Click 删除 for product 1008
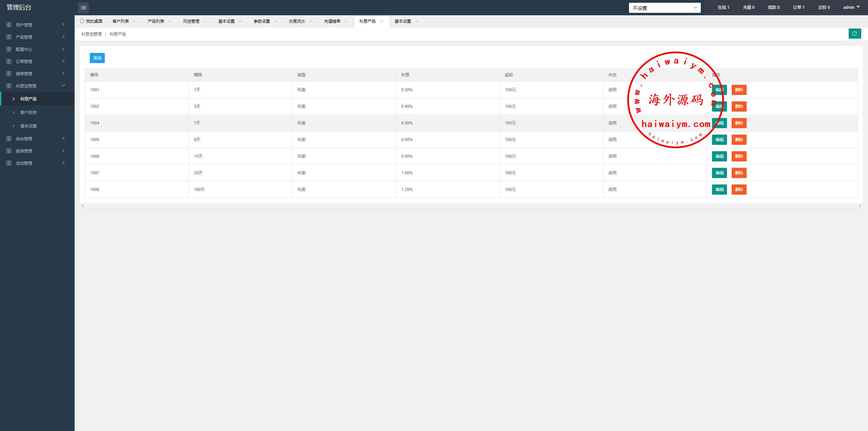The width and height of the screenshot is (868, 431). 739,190
